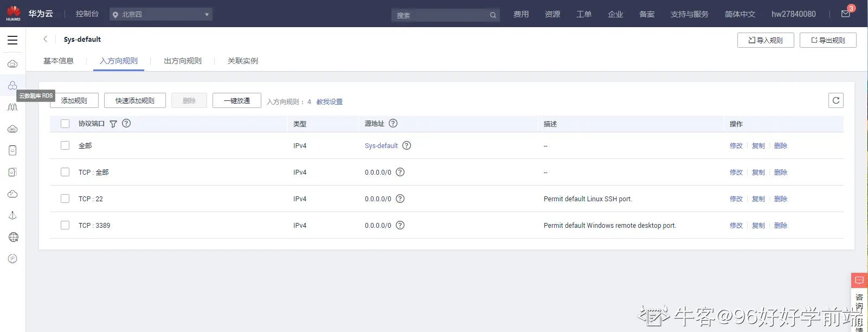
Task: Click help icon in TCP : 3389 row
Action: tap(400, 225)
